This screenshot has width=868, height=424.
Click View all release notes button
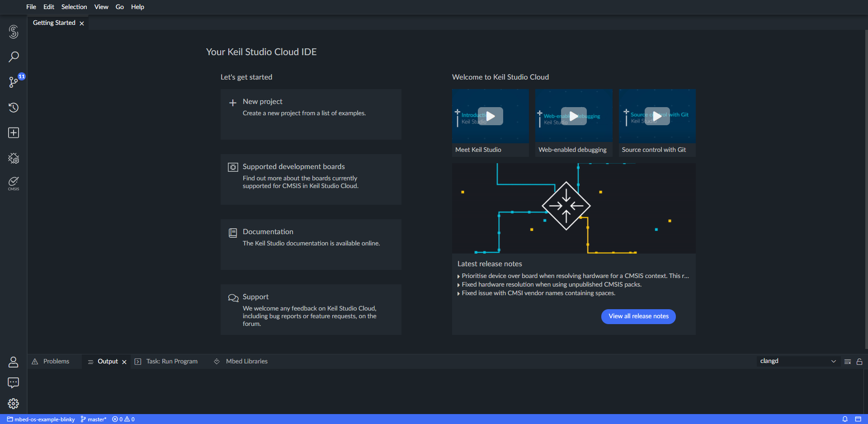[638, 316]
